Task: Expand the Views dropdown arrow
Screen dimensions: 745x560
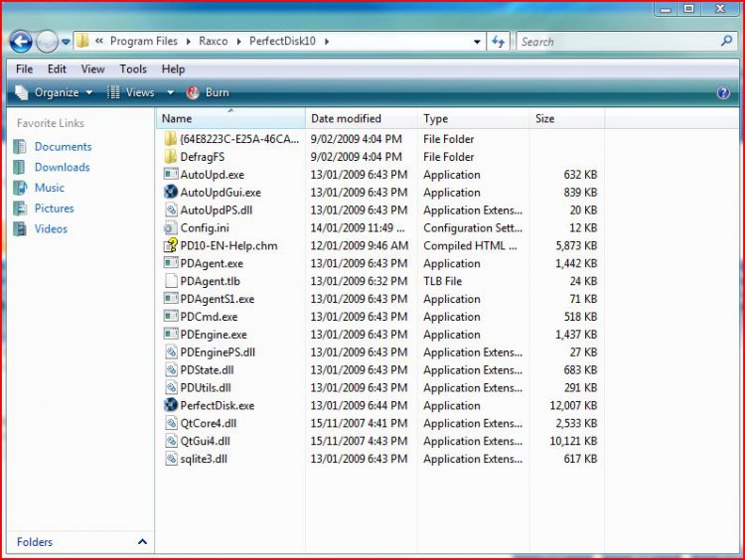Action: click(171, 92)
